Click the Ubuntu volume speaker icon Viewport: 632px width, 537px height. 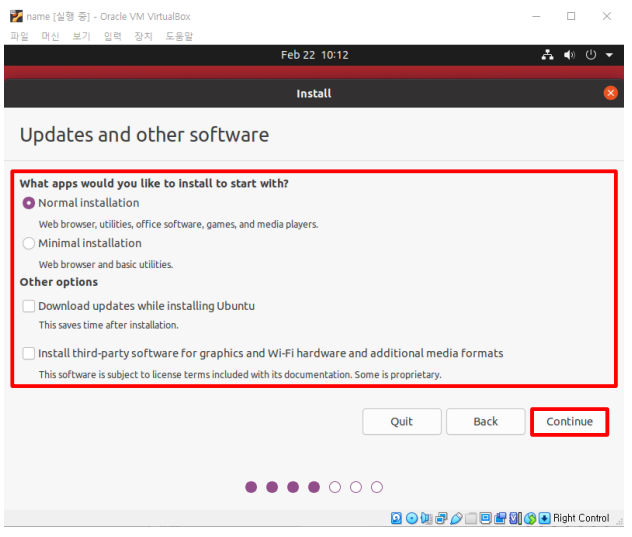(x=569, y=55)
